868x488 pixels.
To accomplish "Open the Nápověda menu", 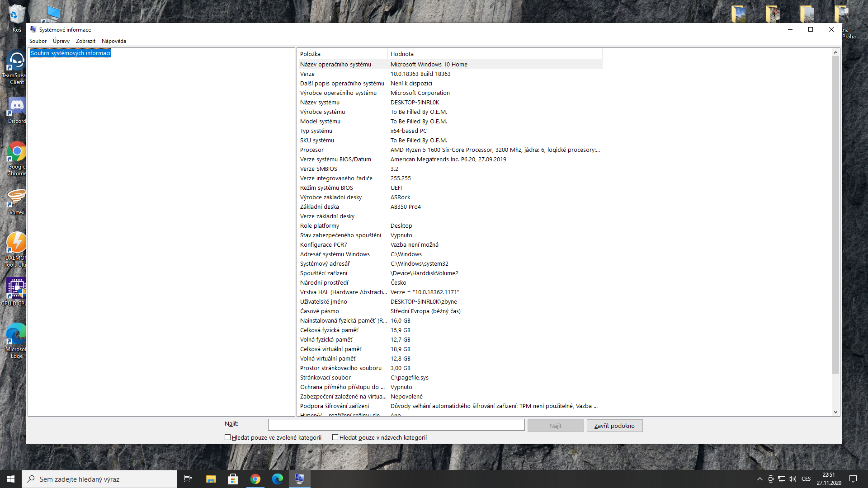I will (x=114, y=41).
